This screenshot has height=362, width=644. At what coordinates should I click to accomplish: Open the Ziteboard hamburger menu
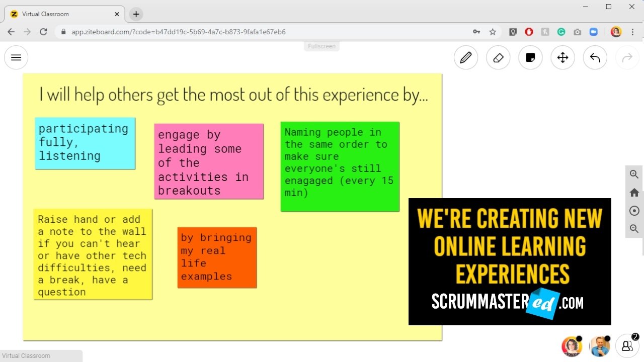[x=16, y=57]
